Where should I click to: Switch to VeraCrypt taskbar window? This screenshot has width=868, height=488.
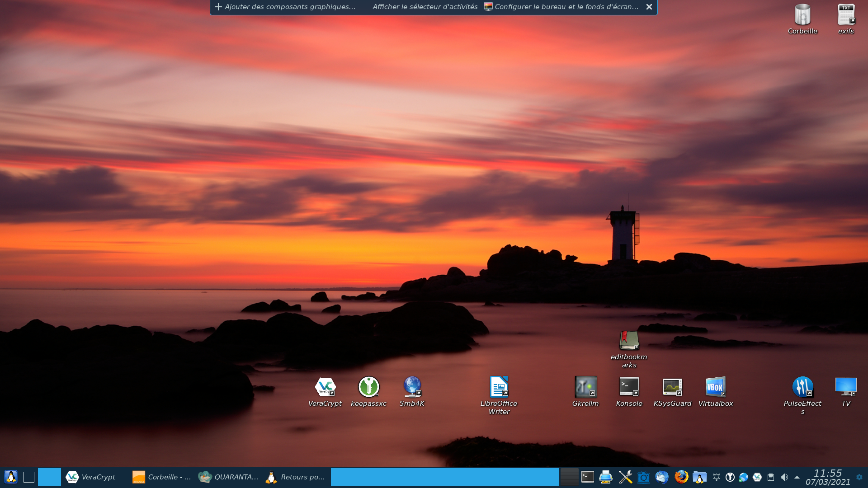pos(95,477)
